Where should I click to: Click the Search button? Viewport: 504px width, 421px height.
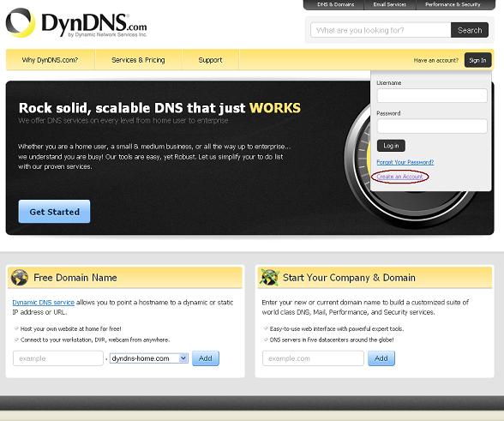[x=470, y=30]
